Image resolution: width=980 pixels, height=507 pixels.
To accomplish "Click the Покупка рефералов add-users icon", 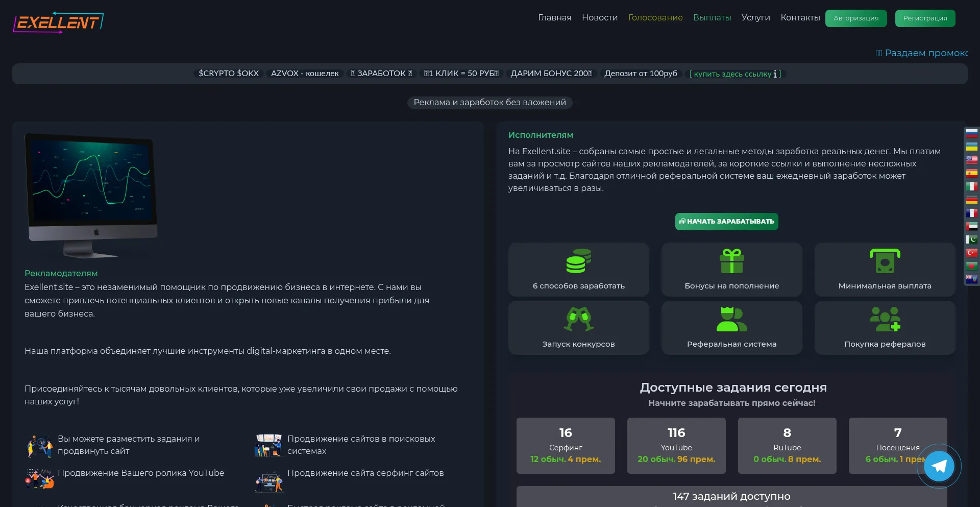I will [x=885, y=319].
